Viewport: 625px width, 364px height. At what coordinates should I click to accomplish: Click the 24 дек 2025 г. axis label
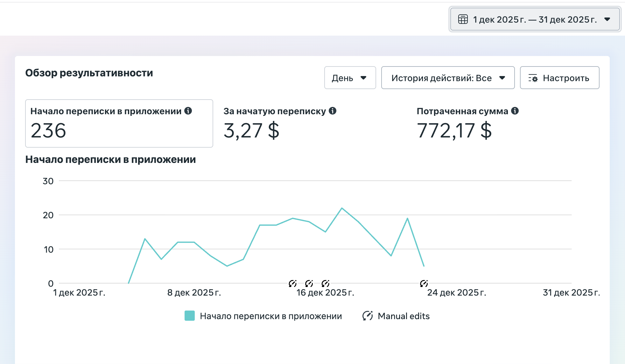tap(457, 292)
